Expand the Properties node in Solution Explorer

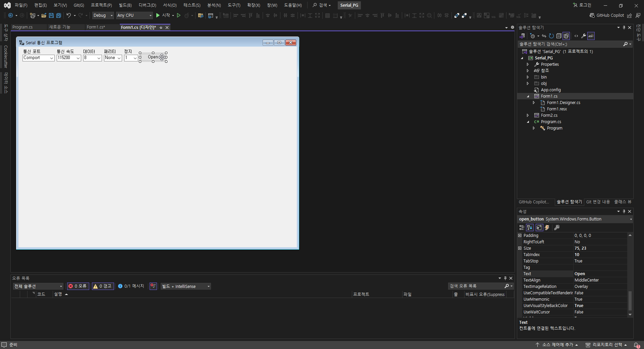point(528,64)
